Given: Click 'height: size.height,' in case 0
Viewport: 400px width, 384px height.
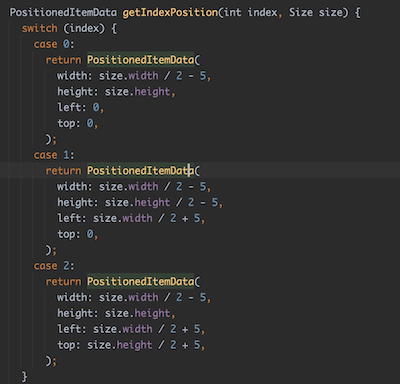Looking at the screenshot, I should coord(116,92).
